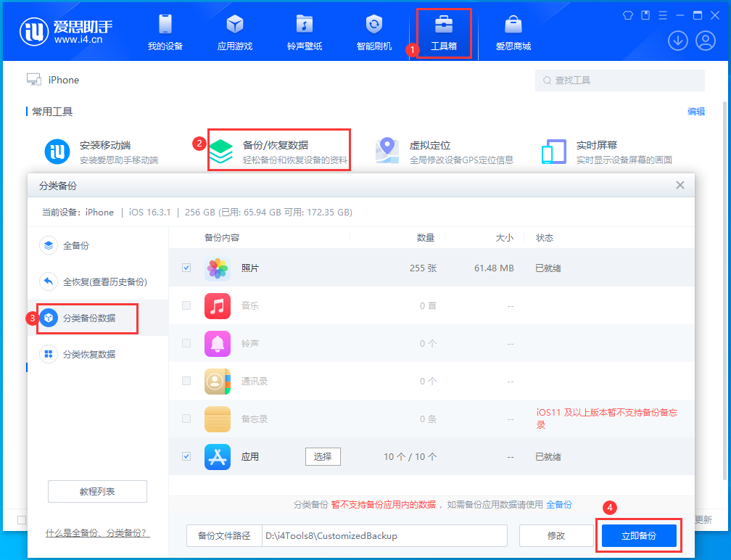Open the 我的设备 (My Device) section
731x560 pixels.
pos(165,31)
